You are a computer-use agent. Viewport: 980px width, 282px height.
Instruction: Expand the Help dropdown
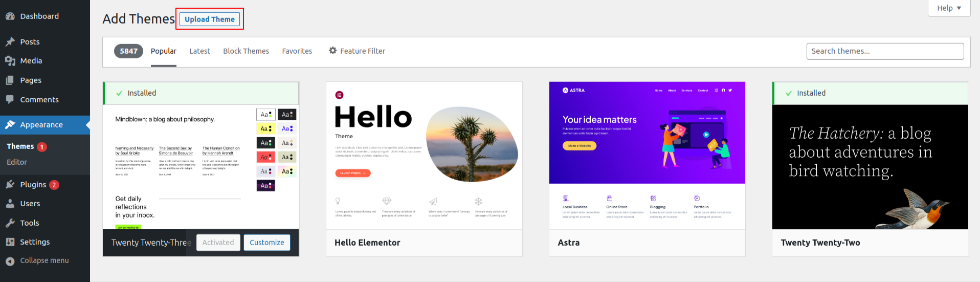pos(949,8)
